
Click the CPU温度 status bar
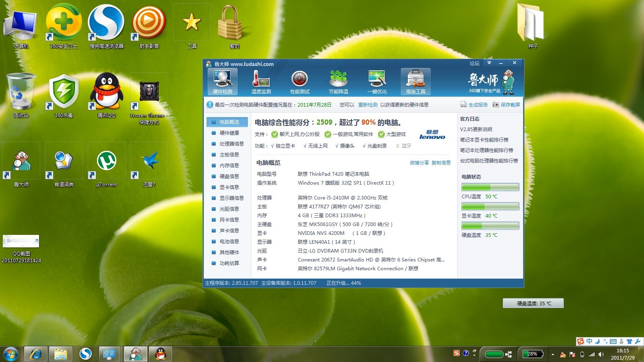490,187
